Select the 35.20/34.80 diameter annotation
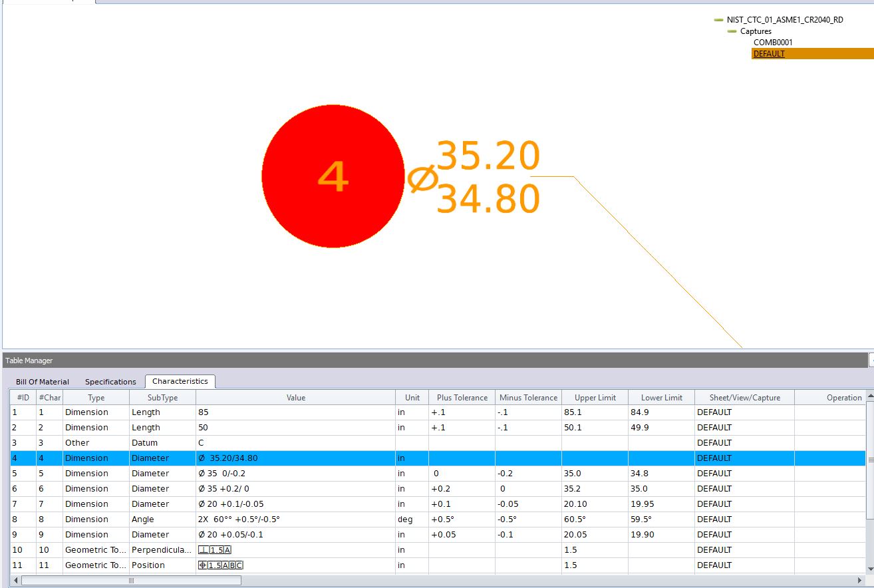 coord(474,177)
